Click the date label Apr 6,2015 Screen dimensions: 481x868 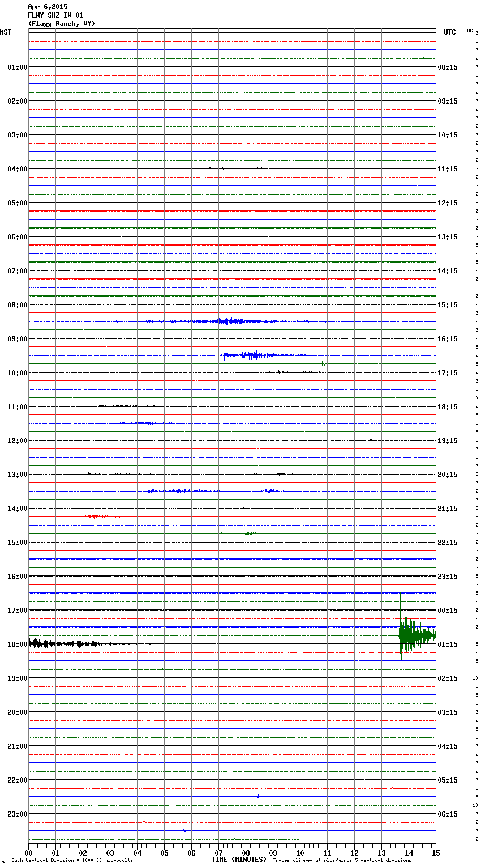click(48, 7)
